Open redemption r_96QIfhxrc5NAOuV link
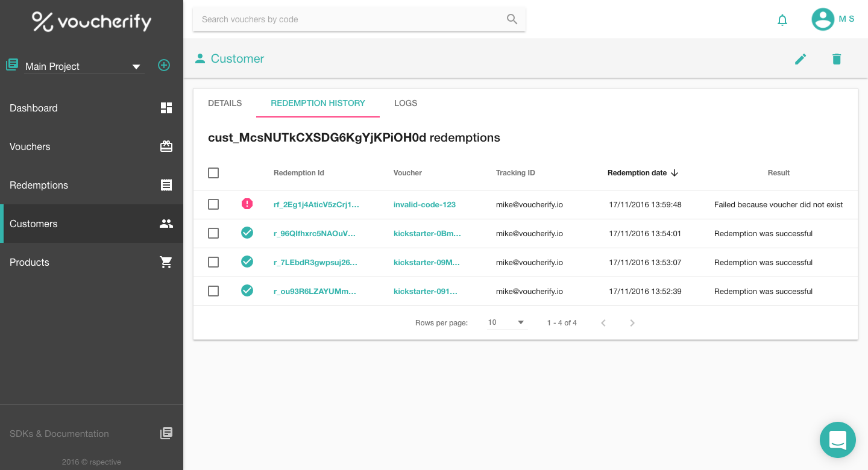 coord(314,233)
